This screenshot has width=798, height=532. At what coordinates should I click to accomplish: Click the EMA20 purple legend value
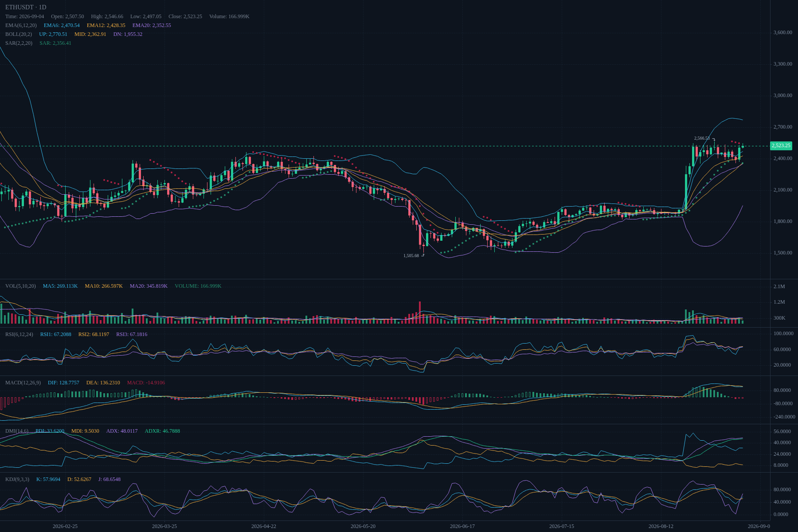pos(152,25)
